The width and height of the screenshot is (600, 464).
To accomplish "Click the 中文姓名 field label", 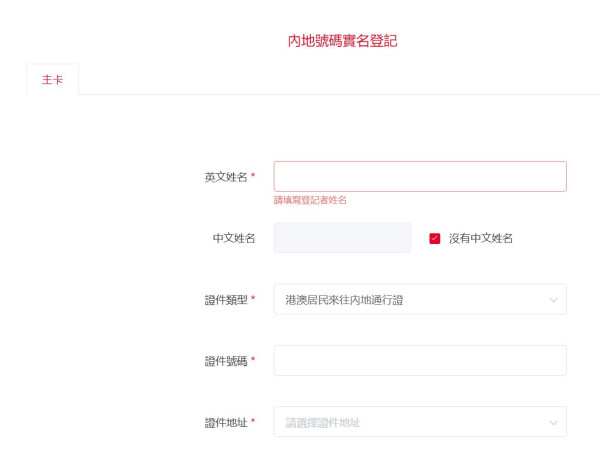I will tap(233, 238).
